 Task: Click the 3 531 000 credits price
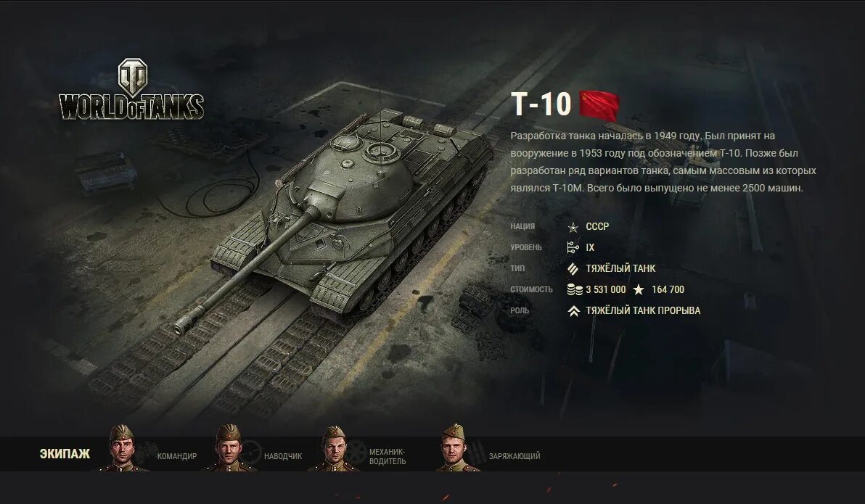(606, 289)
